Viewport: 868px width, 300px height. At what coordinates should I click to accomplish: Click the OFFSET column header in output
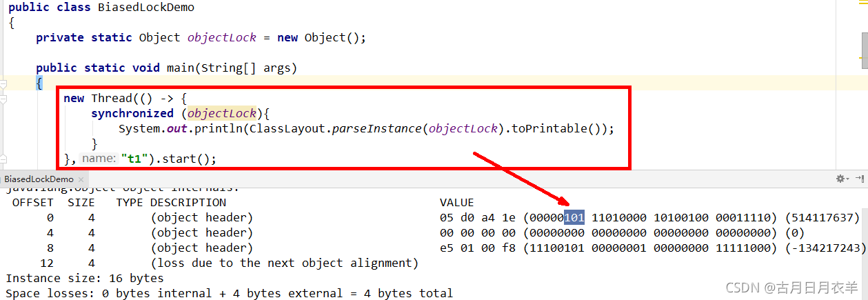pos(33,203)
